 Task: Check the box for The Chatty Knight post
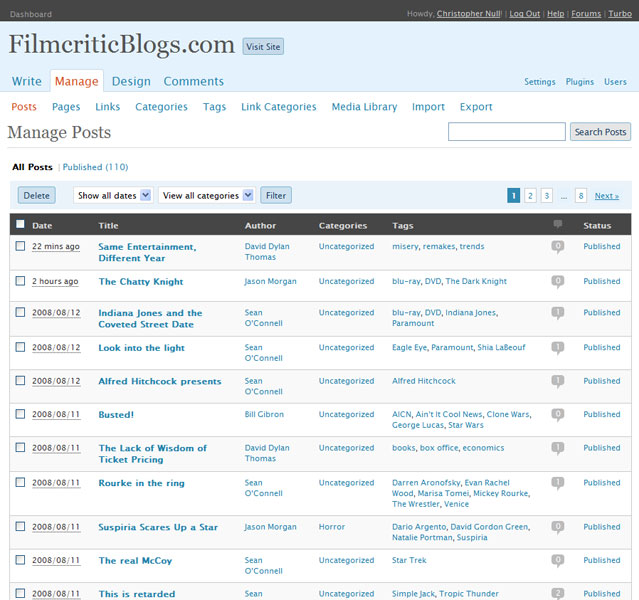[x=20, y=282]
